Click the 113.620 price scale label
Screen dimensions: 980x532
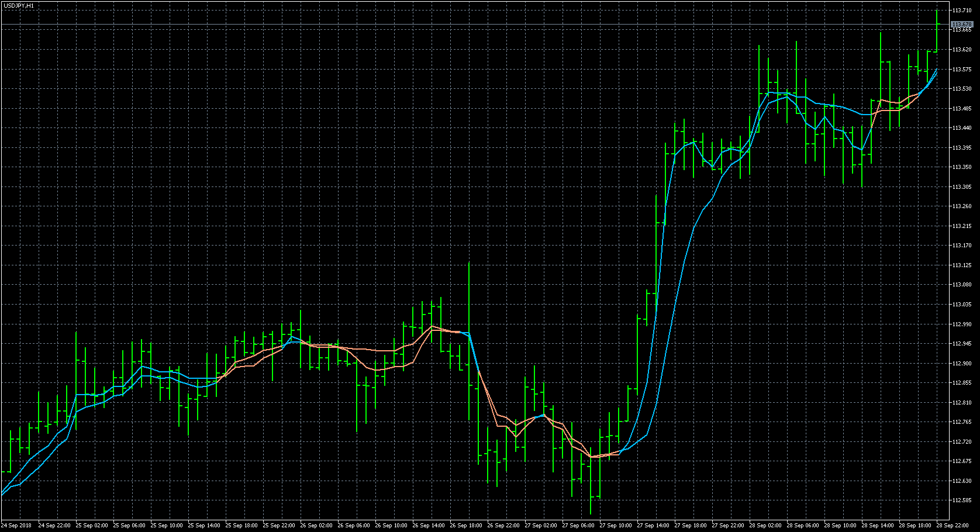[962, 50]
